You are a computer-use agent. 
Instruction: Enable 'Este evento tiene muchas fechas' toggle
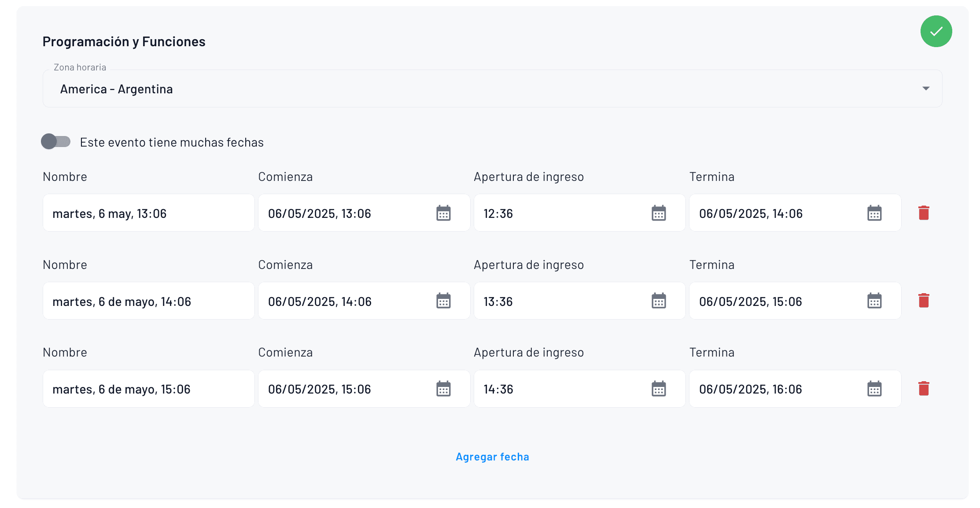click(56, 142)
